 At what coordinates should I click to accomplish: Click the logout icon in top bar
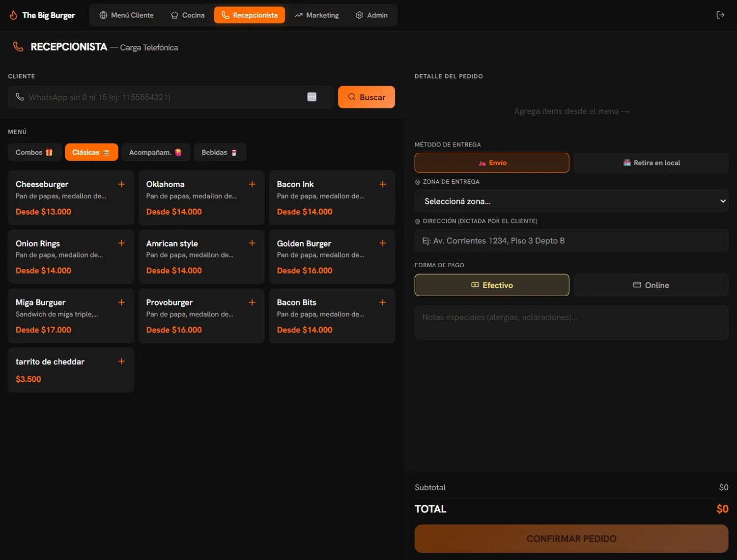pyautogui.click(x=720, y=15)
